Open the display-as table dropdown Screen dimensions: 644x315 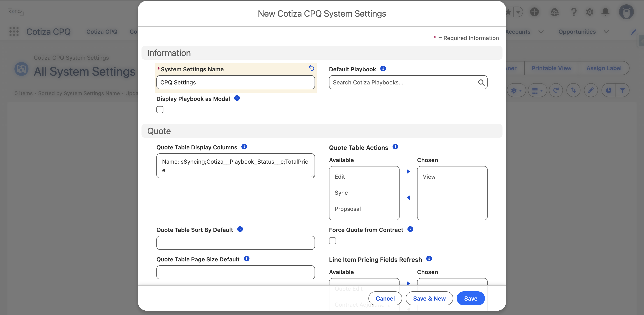[537, 90]
